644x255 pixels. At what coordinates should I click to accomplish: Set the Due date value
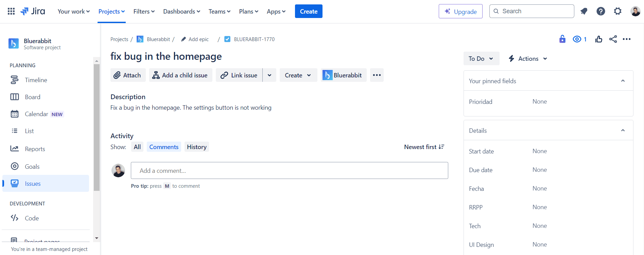tap(540, 170)
